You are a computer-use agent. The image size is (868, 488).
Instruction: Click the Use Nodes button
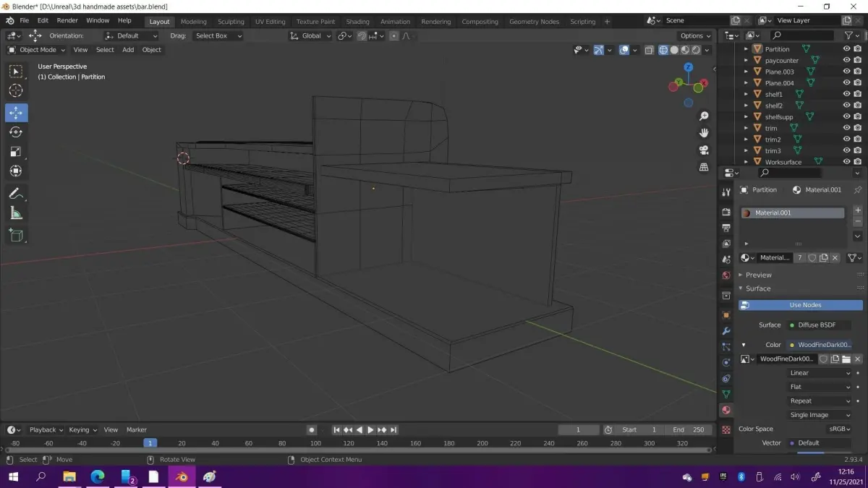(800, 305)
